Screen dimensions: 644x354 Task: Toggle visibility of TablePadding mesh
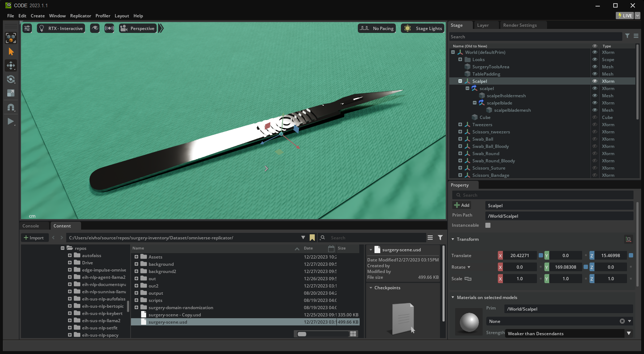[594, 74]
